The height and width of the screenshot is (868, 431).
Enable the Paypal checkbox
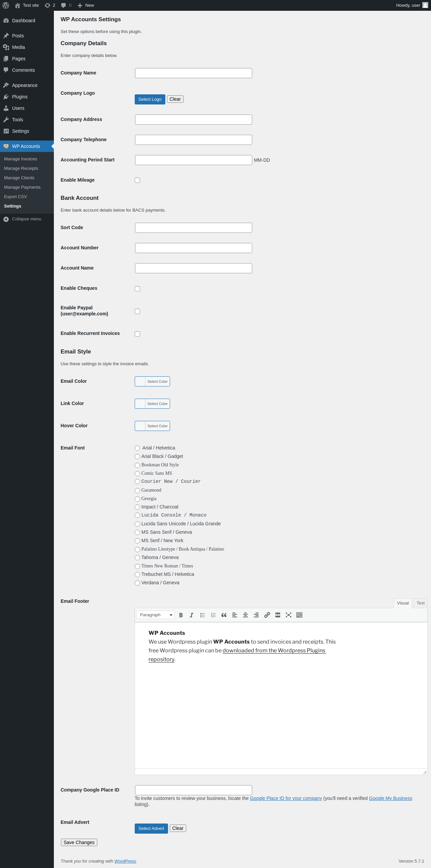[x=137, y=311]
